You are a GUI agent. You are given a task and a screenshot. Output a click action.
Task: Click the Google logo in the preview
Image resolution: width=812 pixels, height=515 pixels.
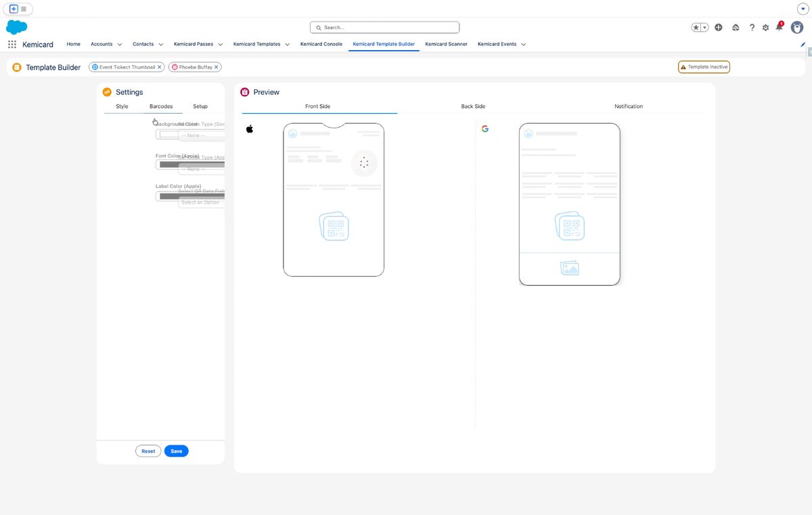pyautogui.click(x=485, y=129)
